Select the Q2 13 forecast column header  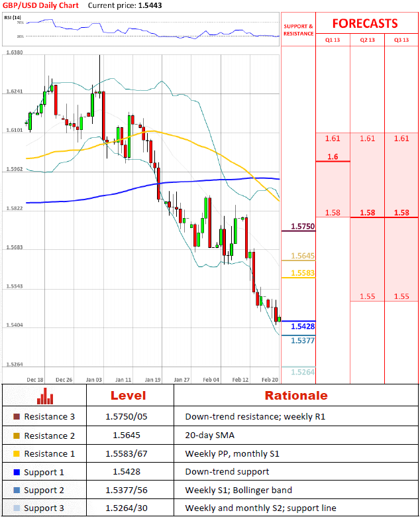point(367,40)
